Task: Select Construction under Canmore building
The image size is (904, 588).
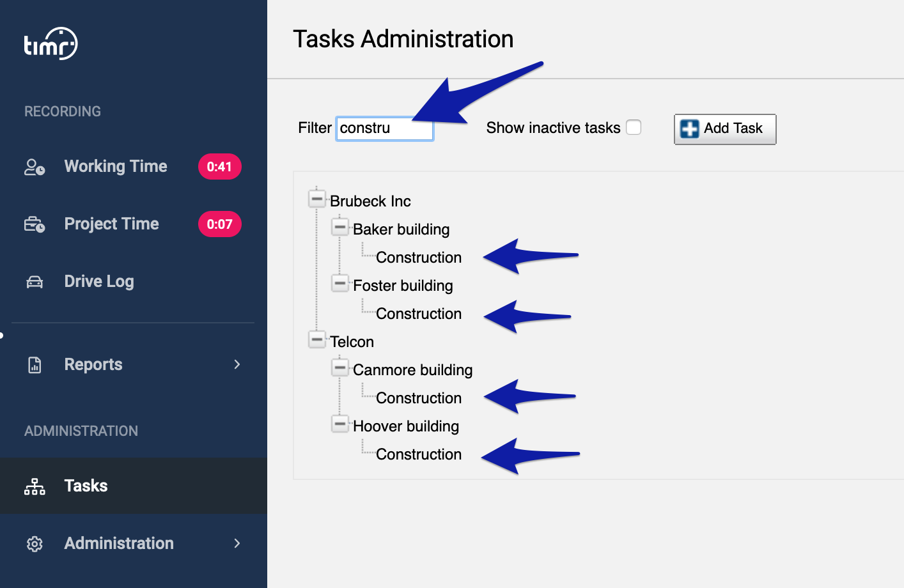Action: coord(419,398)
